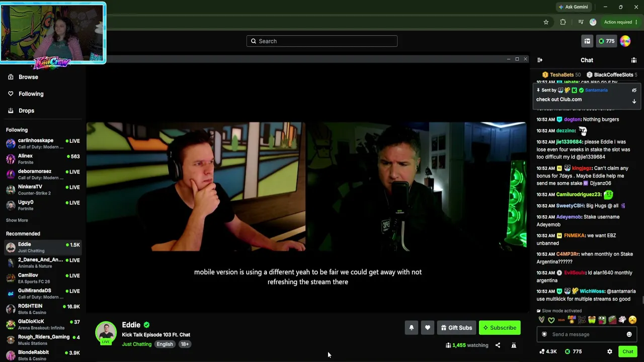Open the Just Chatting category link
The height and width of the screenshot is (362, 644).
point(136,344)
